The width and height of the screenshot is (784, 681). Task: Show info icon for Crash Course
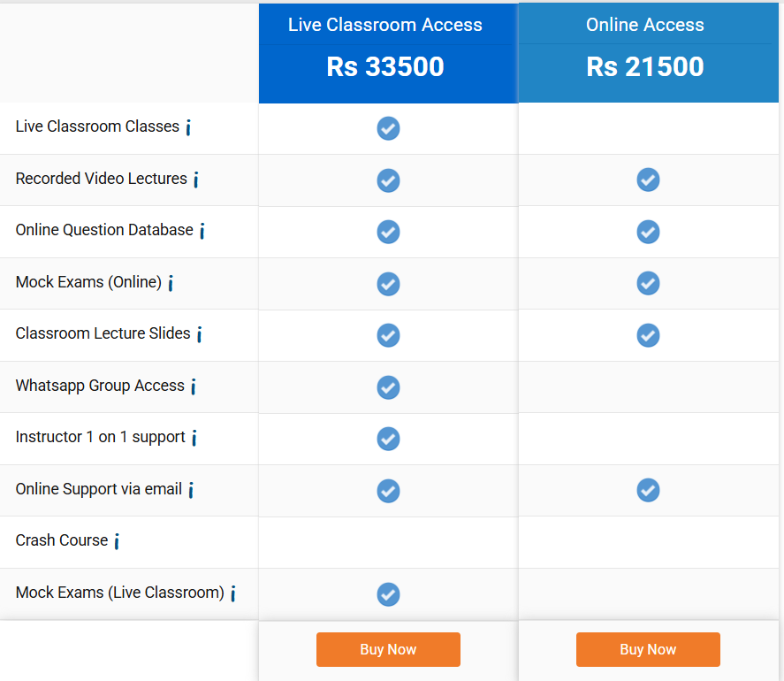pyautogui.click(x=116, y=541)
